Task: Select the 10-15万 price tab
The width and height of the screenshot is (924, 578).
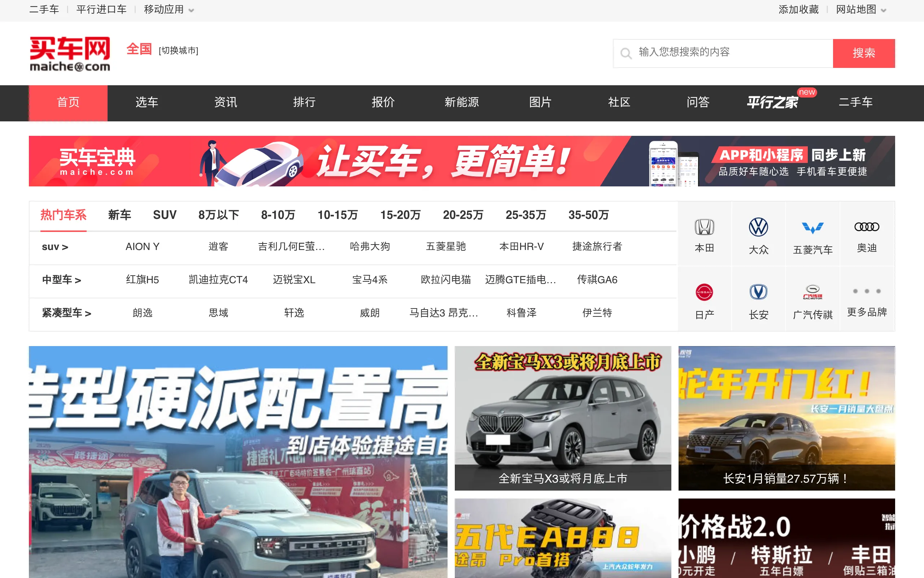Action: [338, 215]
